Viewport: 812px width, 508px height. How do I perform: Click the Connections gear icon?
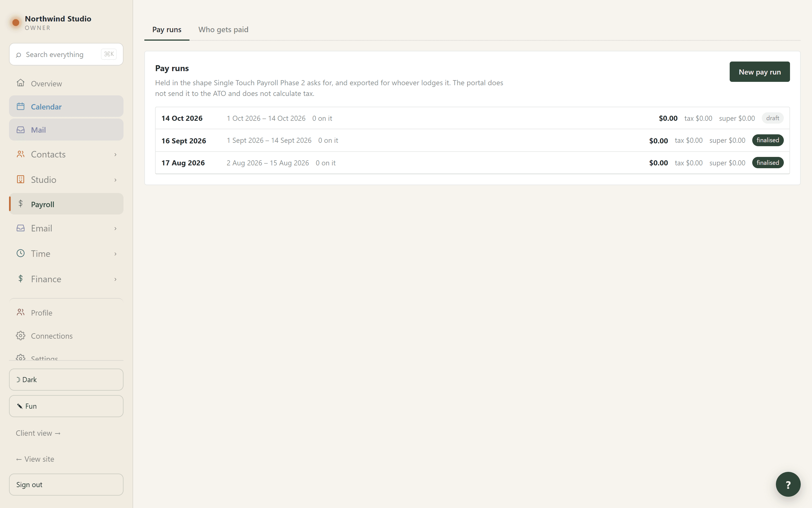[x=21, y=336]
